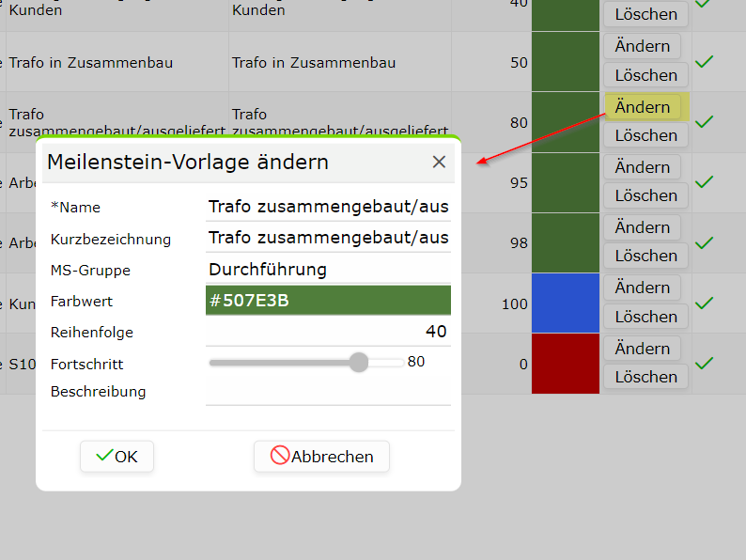Viewport: 746px width, 560px height.
Task: Click Ändern for the row with 98
Action: tap(642, 227)
